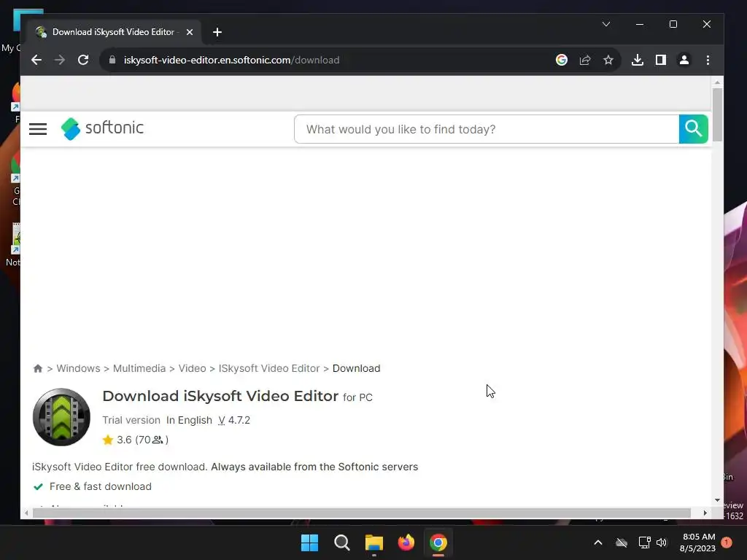
Task: Click the browser forward arrow
Action: tap(60, 60)
